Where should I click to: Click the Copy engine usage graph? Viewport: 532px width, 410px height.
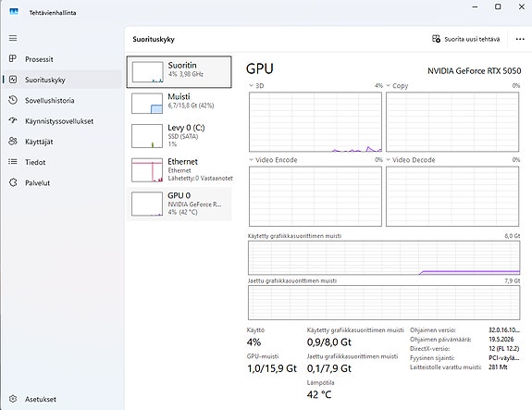click(452, 122)
